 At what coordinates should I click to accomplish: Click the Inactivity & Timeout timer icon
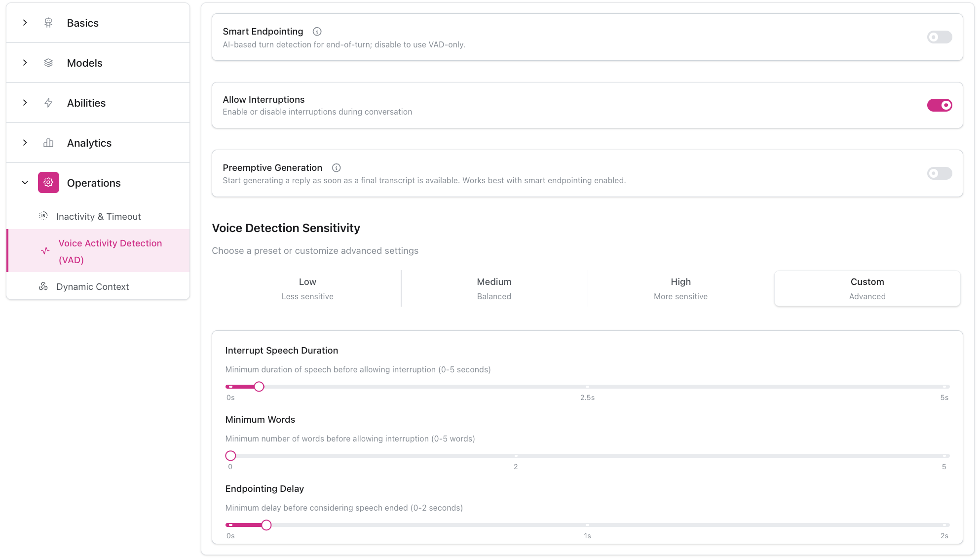pyautogui.click(x=43, y=216)
